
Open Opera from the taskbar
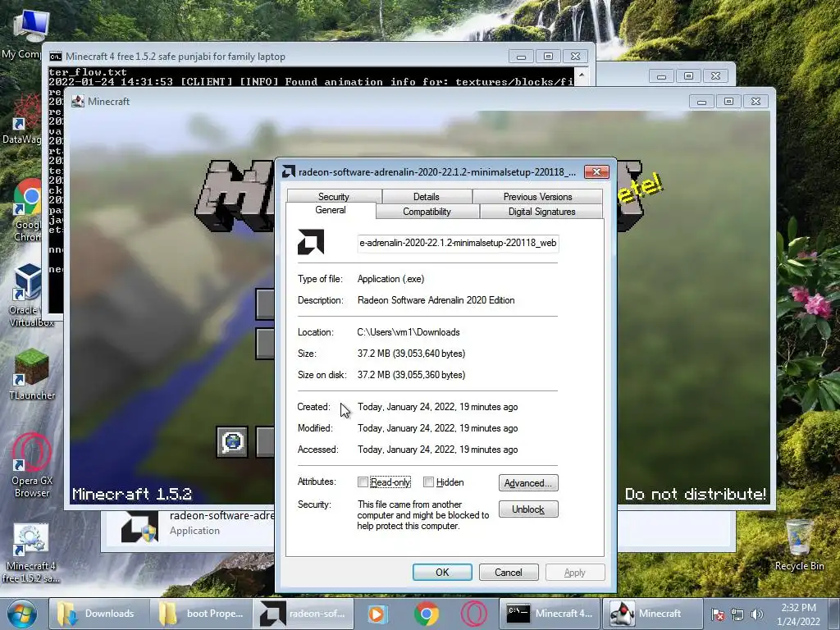[474, 614]
